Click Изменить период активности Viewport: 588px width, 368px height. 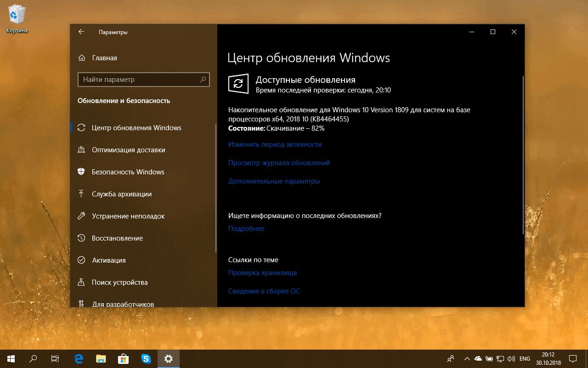275,144
